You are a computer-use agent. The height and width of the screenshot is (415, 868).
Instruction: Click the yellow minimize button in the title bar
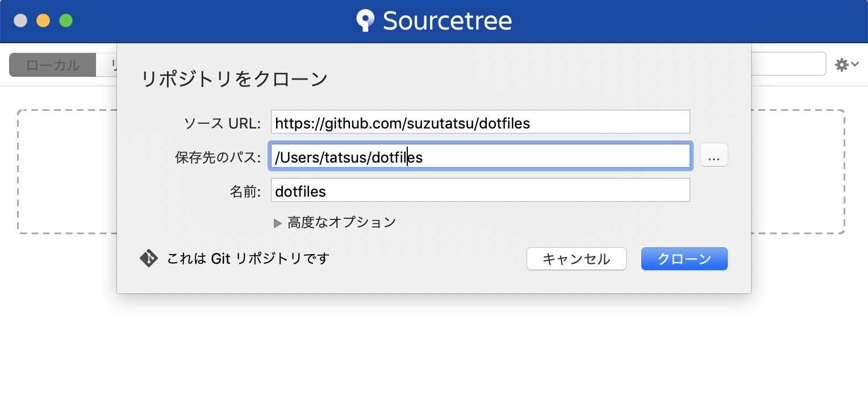43,20
